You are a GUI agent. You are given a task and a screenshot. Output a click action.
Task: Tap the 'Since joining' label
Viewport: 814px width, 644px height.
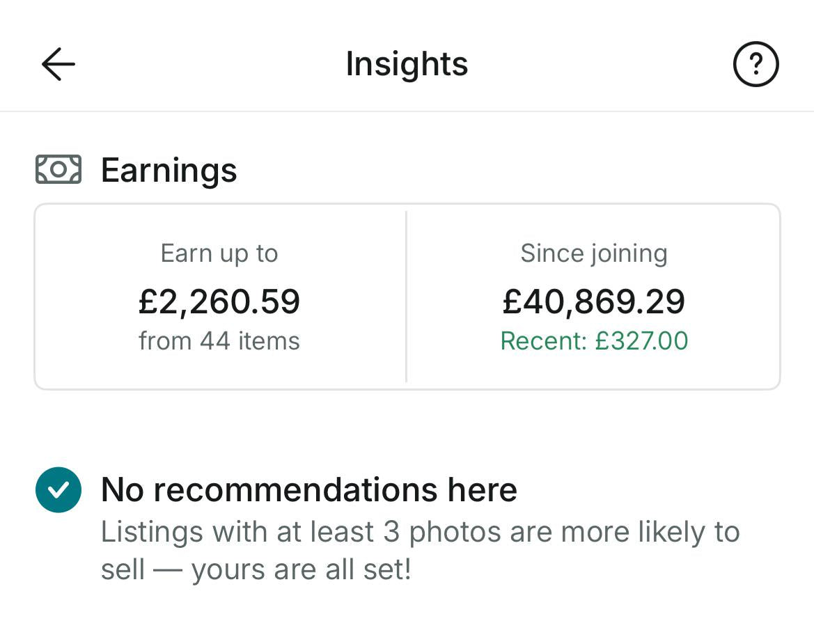(x=593, y=253)
